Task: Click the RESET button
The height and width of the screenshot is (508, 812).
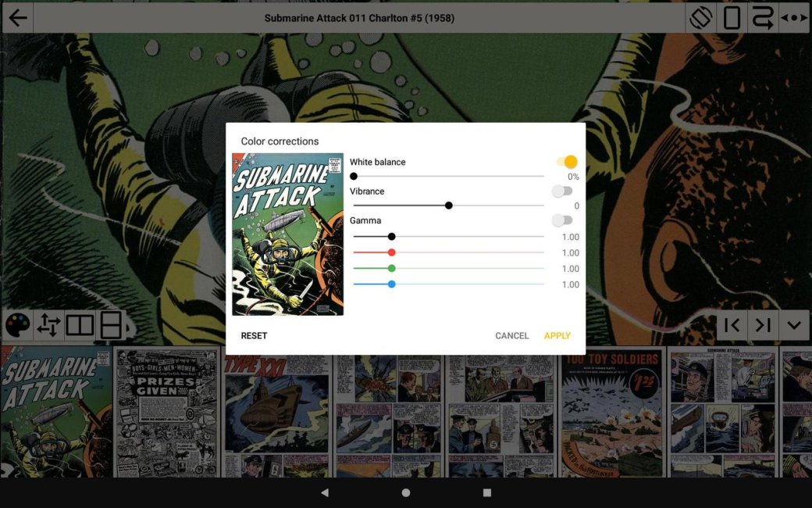Action: (254, 335)
